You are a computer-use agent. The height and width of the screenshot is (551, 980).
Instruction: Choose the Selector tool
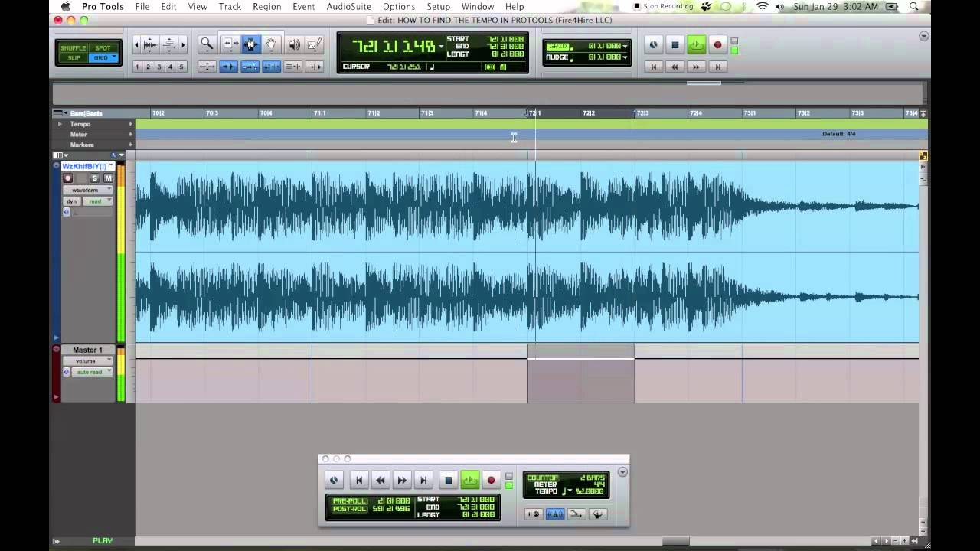(250, 45)
